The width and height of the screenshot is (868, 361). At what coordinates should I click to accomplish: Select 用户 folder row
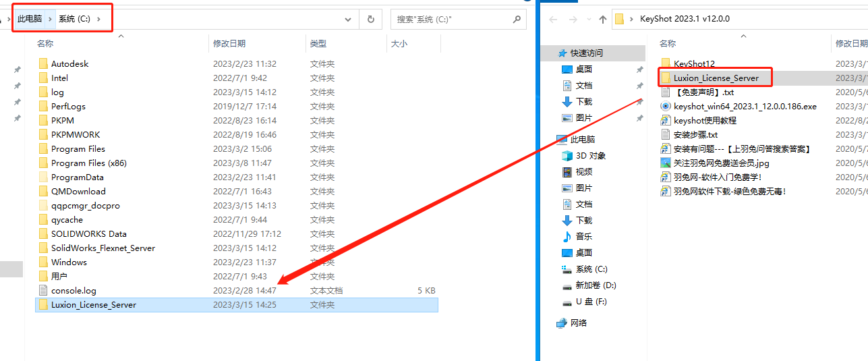click(x=236, y=276)
